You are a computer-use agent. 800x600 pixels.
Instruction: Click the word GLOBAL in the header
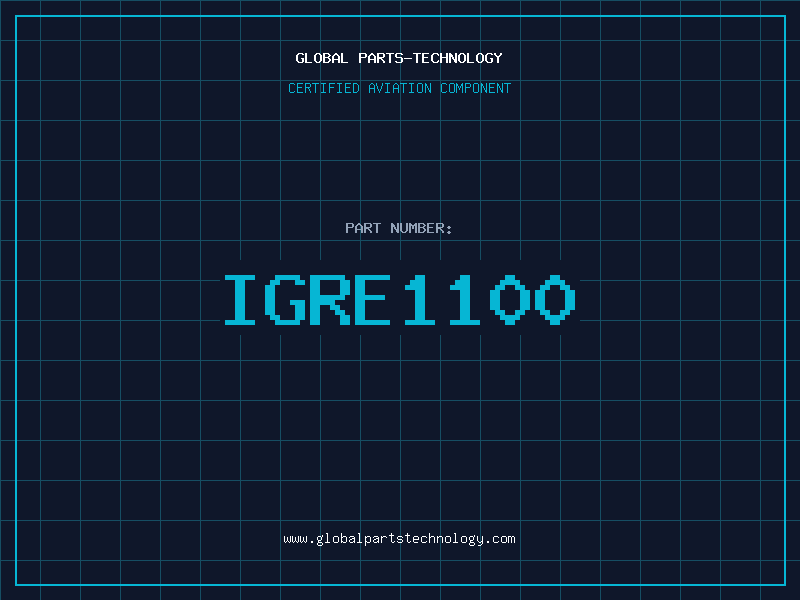point(321,58)
